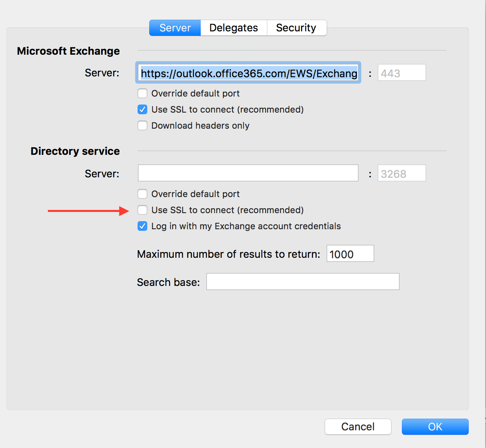Click the Microsoft Exchange server URL field
Screen dimensions: 486x448
[248, 73]
